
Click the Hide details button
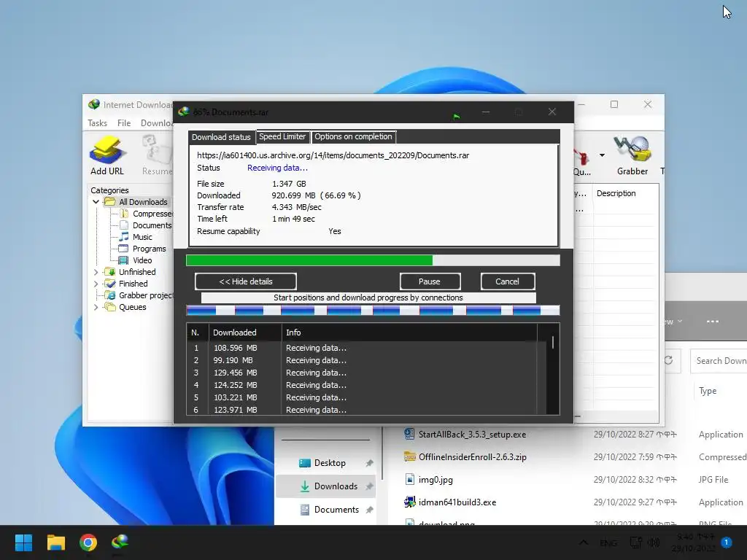246,281
